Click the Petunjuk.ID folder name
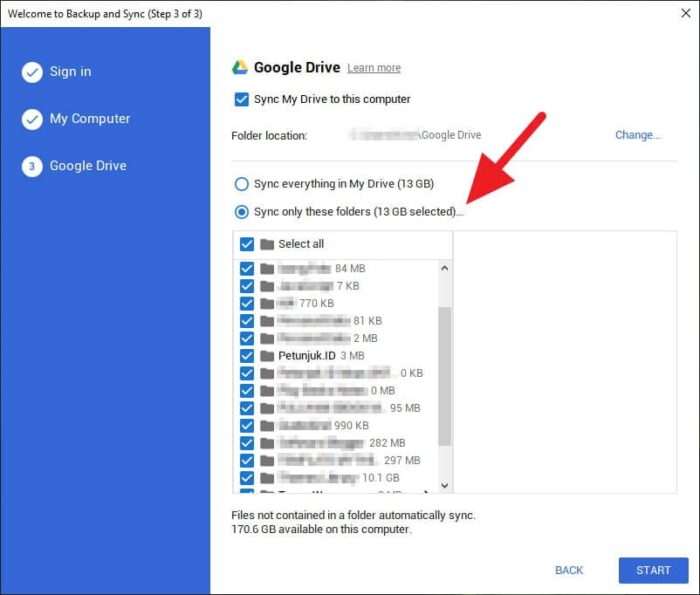This screenshot has width=700, height=595. (x=307, y=356)
